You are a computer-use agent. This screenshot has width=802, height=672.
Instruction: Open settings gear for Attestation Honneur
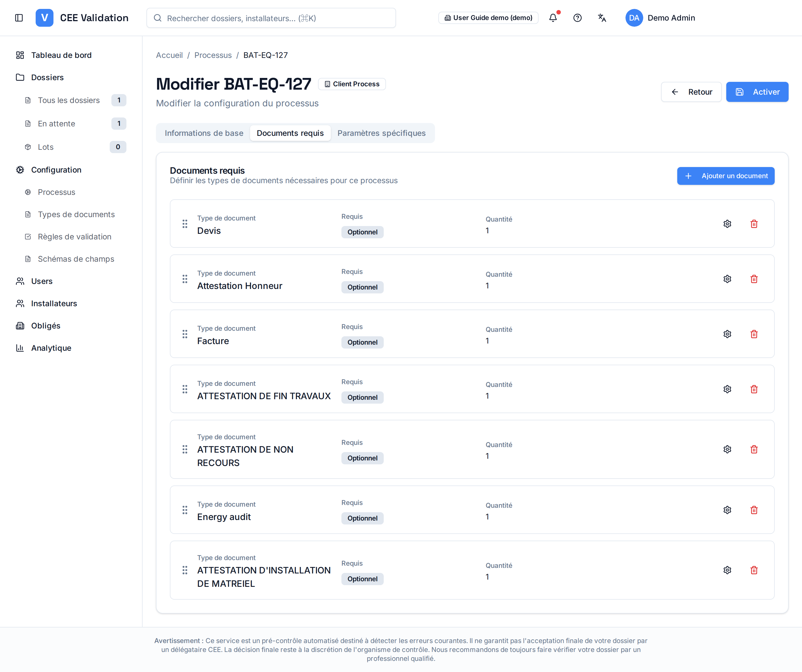pos(727,279)
